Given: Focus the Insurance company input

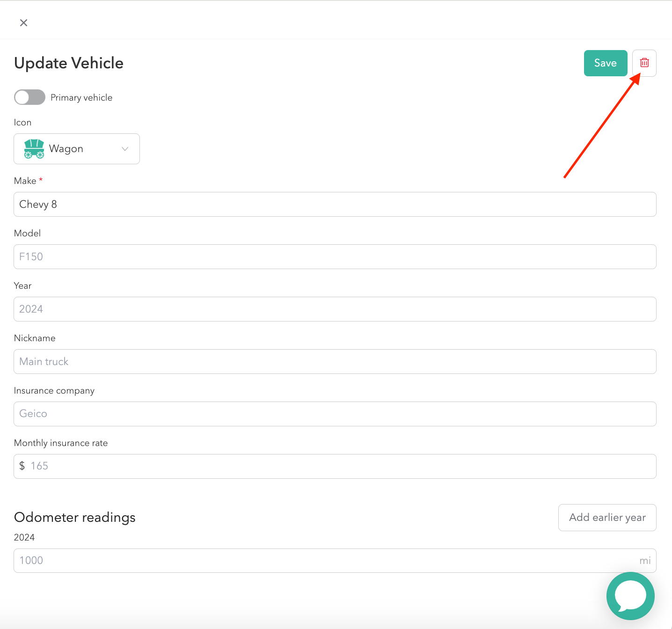Looking at the screenshot, I should click(335, 414).
